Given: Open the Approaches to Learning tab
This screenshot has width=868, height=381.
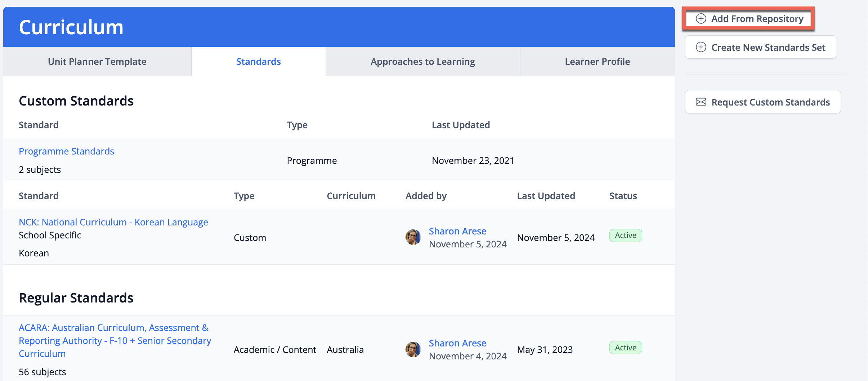Looking at the screenshot, I should click(422, 62).
